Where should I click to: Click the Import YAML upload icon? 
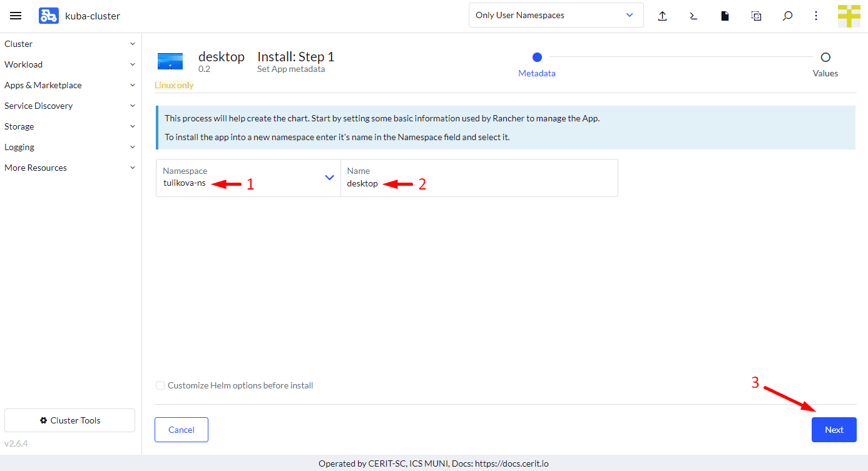pyautogui.click(x=662, y=16)
